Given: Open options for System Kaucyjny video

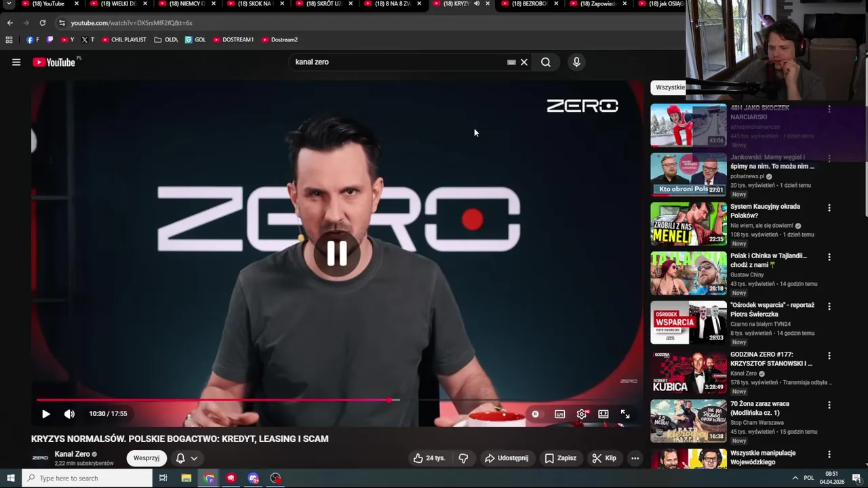Looking at the screenshot, I should pos(829,208).
